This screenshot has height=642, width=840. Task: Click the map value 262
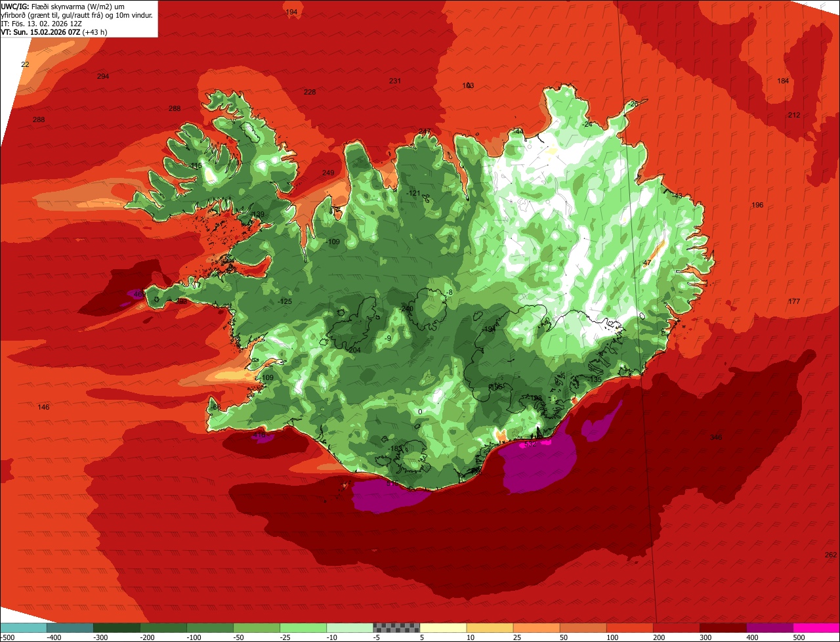831,555
